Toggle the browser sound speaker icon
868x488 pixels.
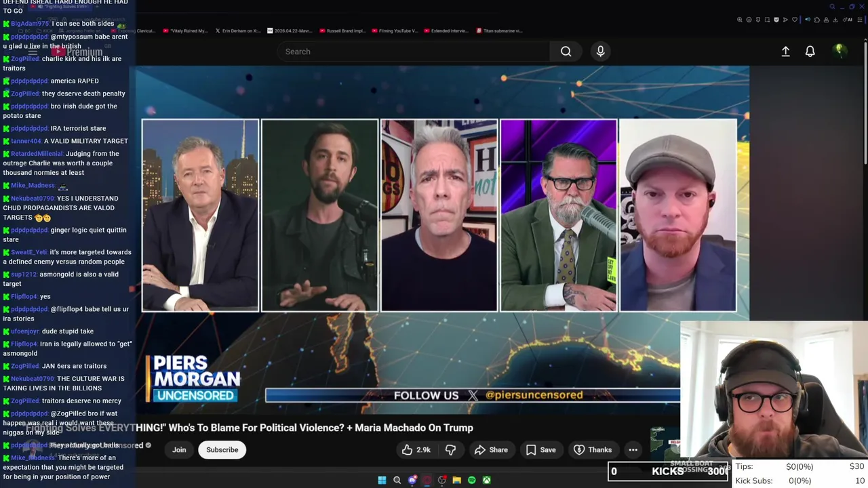click(808, 20)
